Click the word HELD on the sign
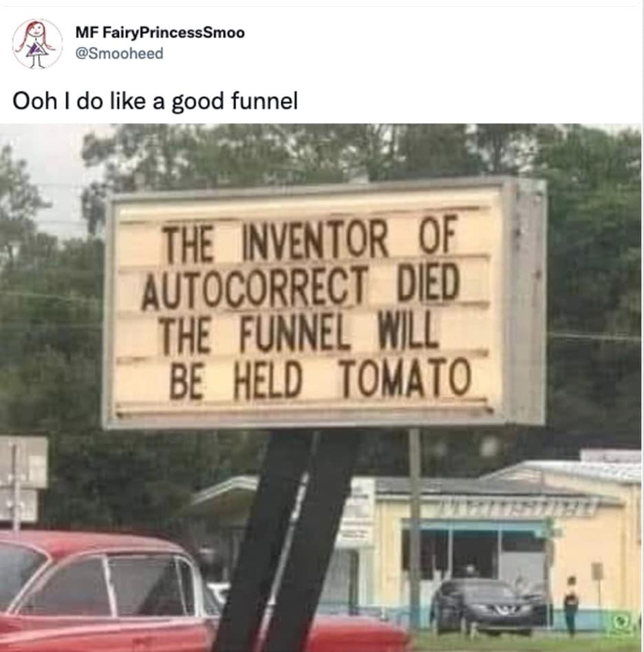 click(x=268, y=379)
